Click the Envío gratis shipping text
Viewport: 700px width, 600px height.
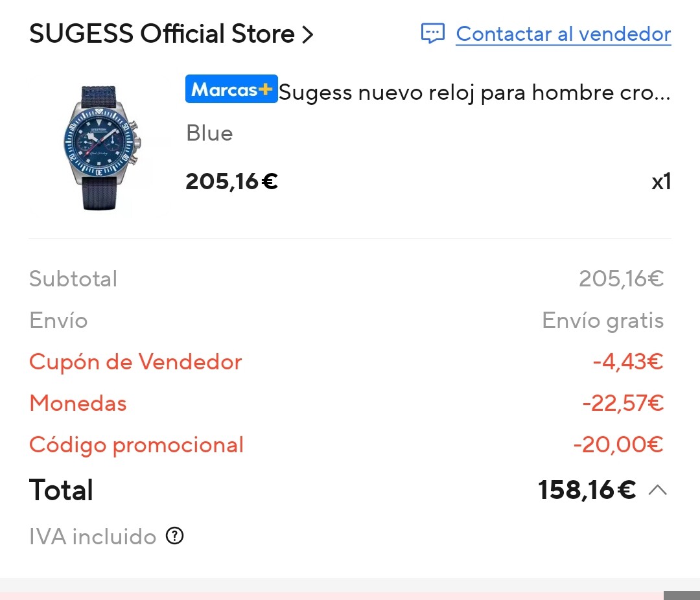click(603, 321)
